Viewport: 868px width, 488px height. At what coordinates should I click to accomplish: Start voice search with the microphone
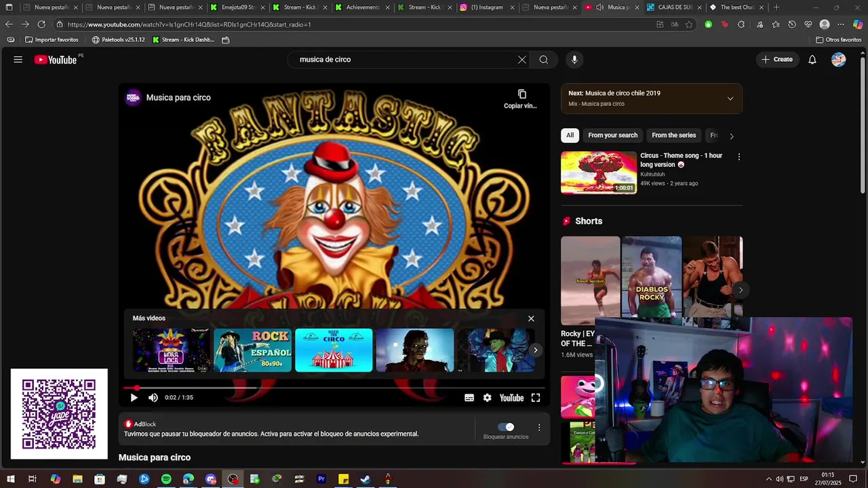coord(574,60)
